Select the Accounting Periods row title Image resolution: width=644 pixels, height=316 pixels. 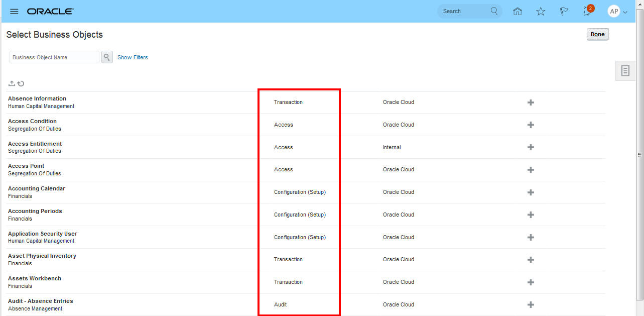35,211
